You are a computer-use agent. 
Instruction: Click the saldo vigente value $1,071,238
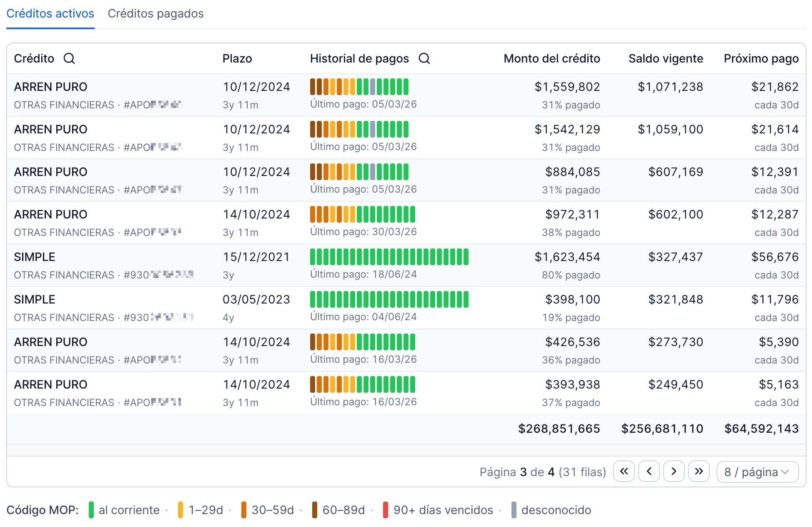[670, 87]
